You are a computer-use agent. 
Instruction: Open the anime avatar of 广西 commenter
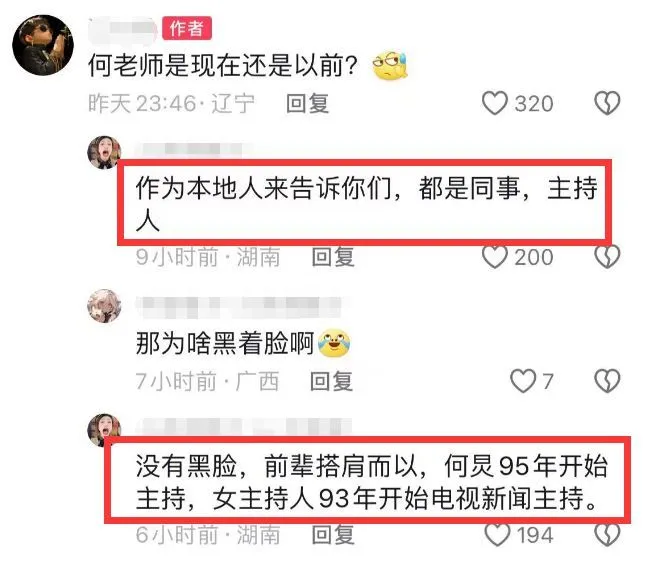tap(104, 306)
